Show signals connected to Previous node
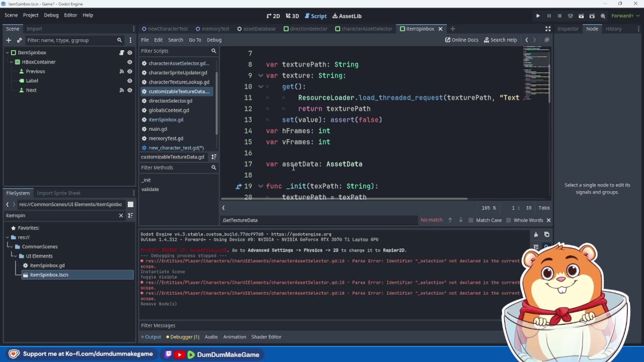 tap(121, 71)
